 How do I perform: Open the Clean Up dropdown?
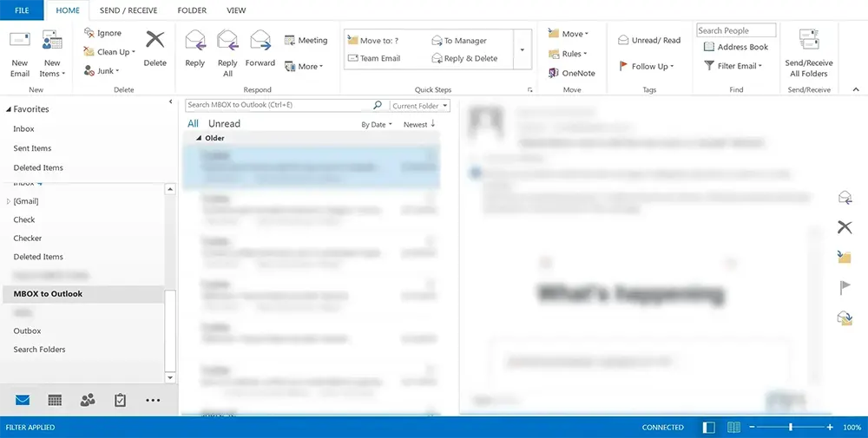(109, 52)
